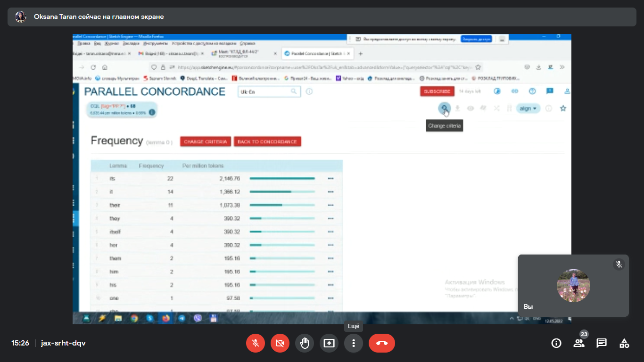Viewport: 644px width, 362px height.
Task: Open Telegram from shared-screen taskbar
Action: point(182,318)
